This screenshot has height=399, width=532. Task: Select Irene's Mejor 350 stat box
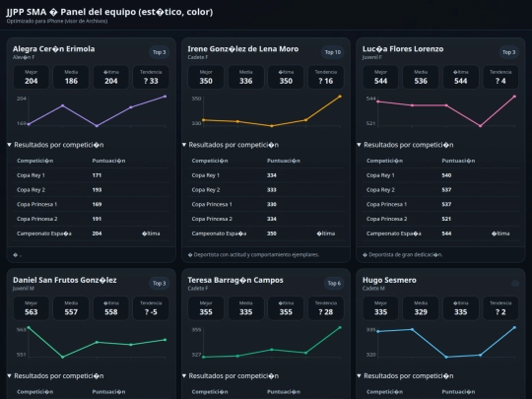(x=206, y=77)
